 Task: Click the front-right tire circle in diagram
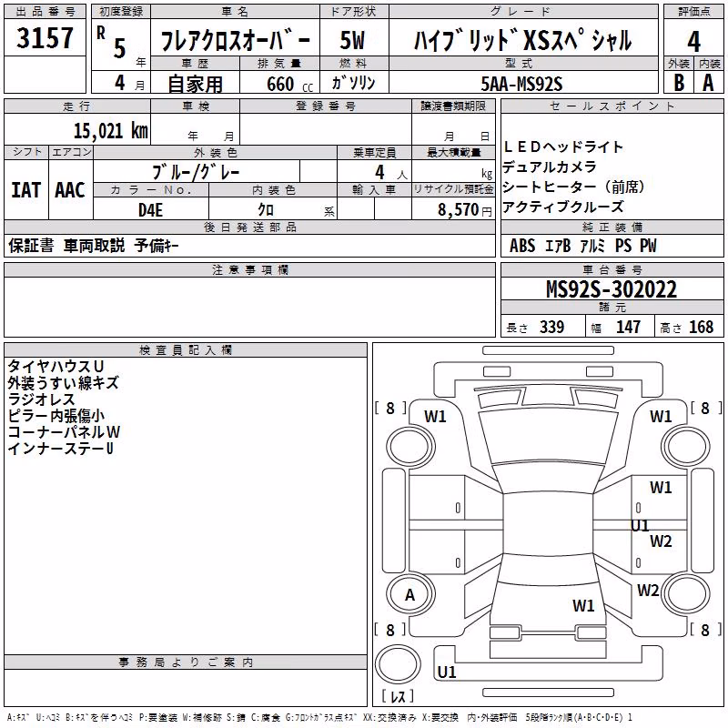[686, 447]
